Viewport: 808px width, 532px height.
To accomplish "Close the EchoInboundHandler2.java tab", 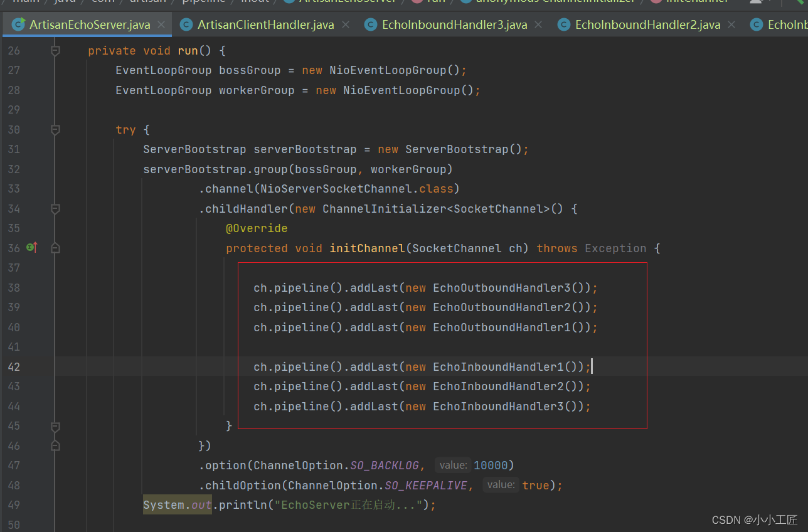I will [x=731, y=25].
